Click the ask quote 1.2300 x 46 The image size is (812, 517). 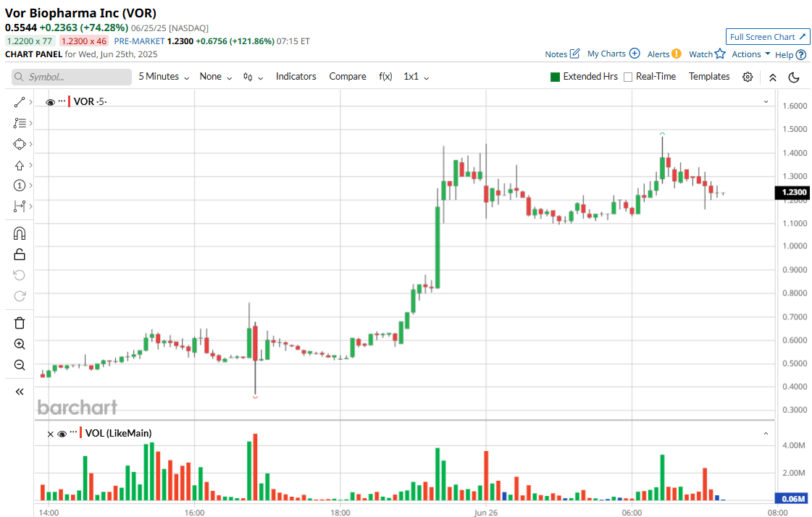click(83, 41)
